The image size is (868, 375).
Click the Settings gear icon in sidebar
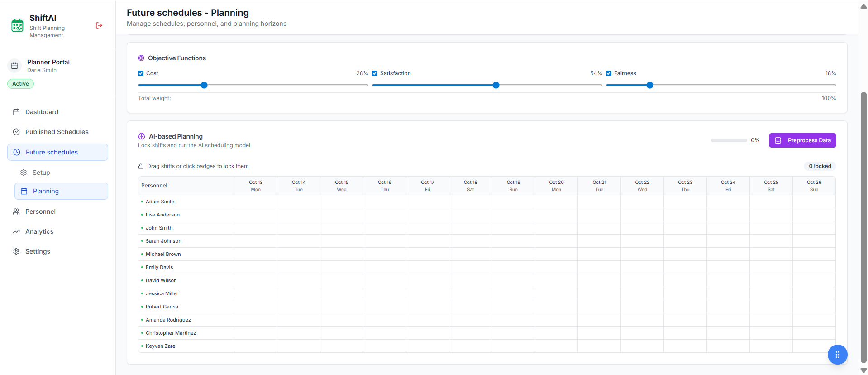click(x=16, y=251)
